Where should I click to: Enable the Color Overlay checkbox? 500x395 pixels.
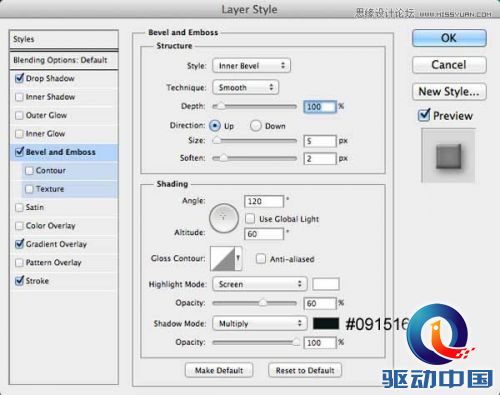(19, 226)
